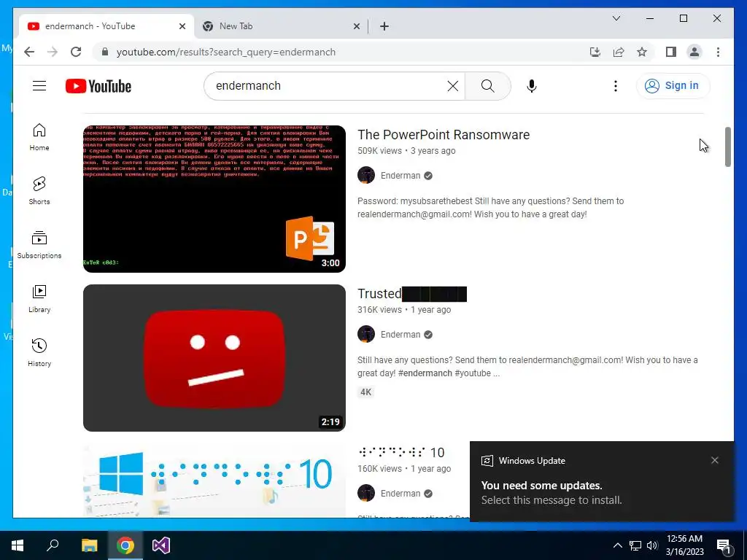Open the Chrome profile avatar

click(694, 52)
